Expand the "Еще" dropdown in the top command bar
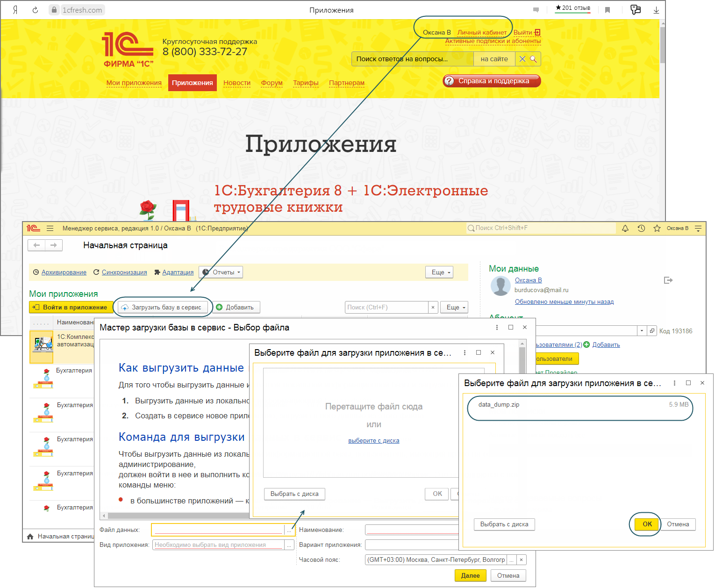 coord(439,272)
